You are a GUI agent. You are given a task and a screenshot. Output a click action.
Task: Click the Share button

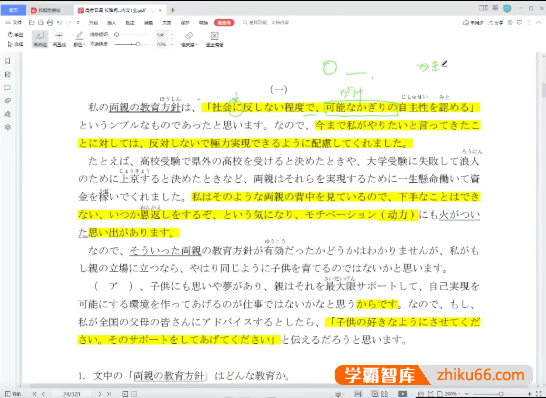496,23
